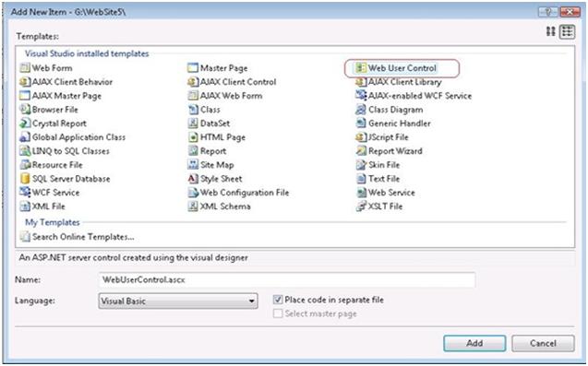This screenshot has width=588, height=366.
Task: Select the Web Service template icon
Action: pyautogui.click(x=361, y=193)
